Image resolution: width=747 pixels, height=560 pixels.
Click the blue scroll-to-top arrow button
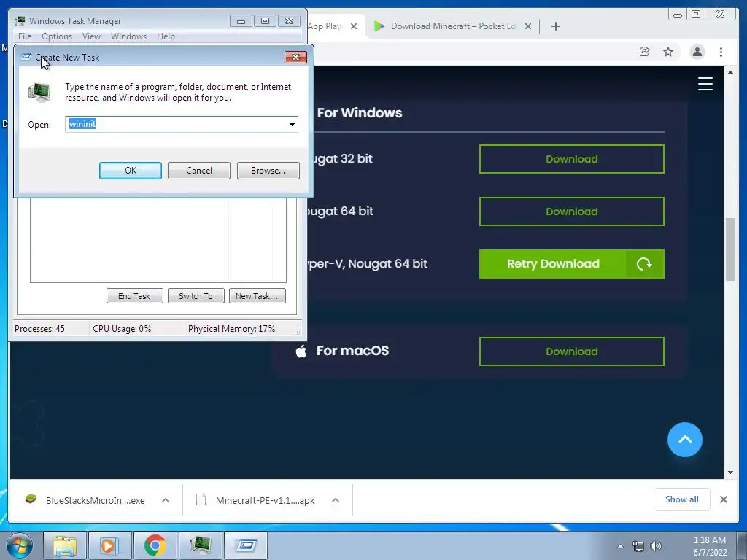click(x=684, y=440)
